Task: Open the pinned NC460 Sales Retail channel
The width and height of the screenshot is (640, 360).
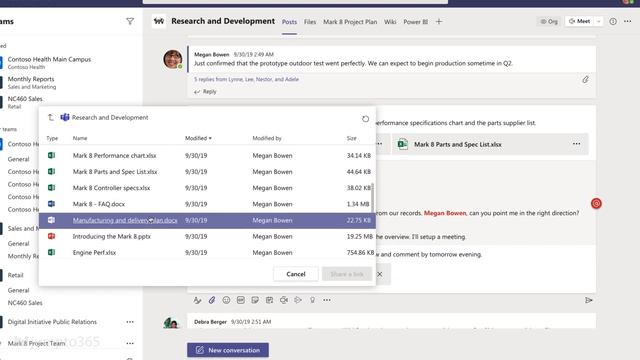Action: (24, 102)
